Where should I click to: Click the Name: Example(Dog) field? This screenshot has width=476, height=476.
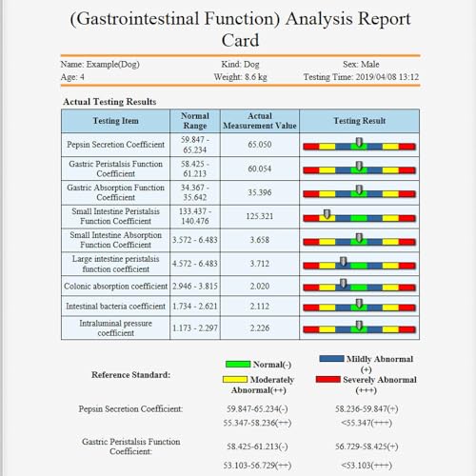click(x=100, y=65)
